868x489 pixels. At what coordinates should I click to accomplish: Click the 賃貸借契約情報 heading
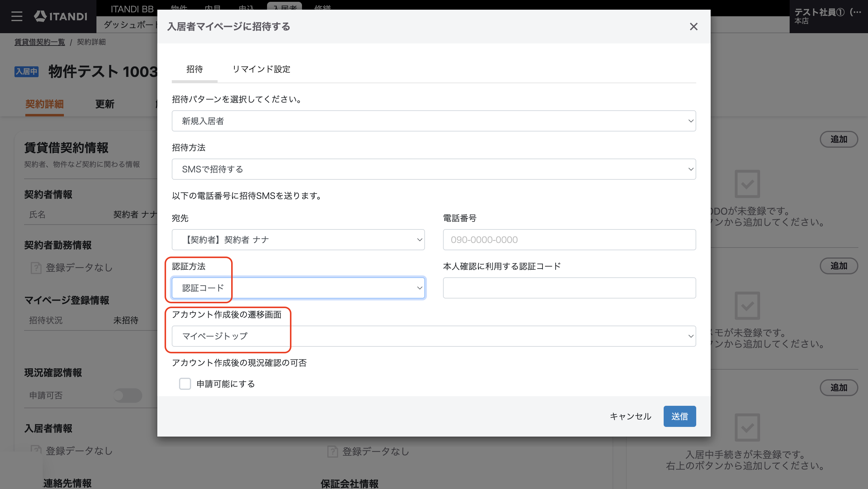66,148
